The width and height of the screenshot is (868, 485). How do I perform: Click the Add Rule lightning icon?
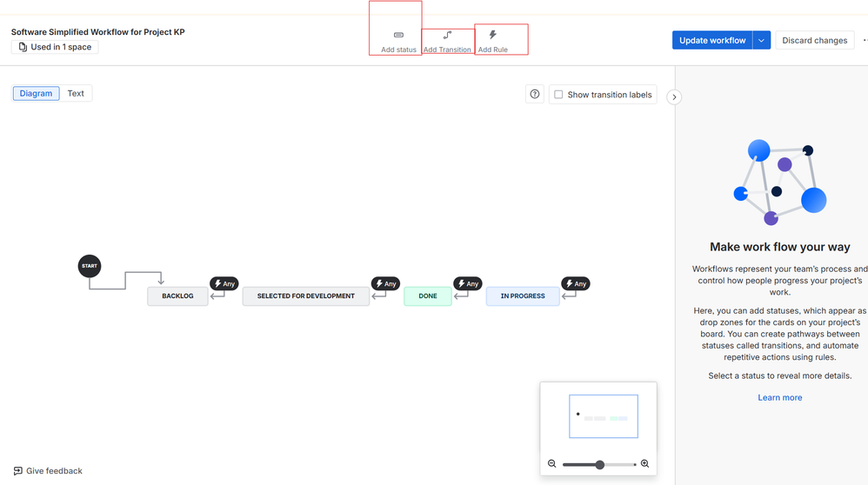coord(492,35)
